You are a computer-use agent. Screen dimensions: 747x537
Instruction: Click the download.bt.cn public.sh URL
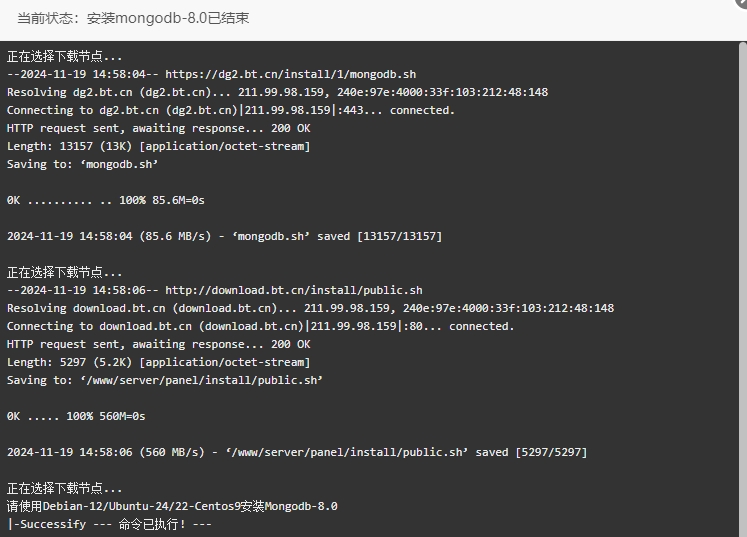coord(294,291)
